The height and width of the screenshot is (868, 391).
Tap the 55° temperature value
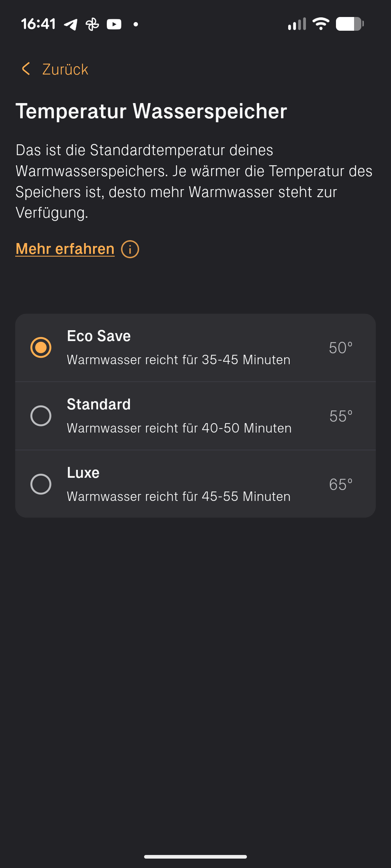(x=341, y=416)
